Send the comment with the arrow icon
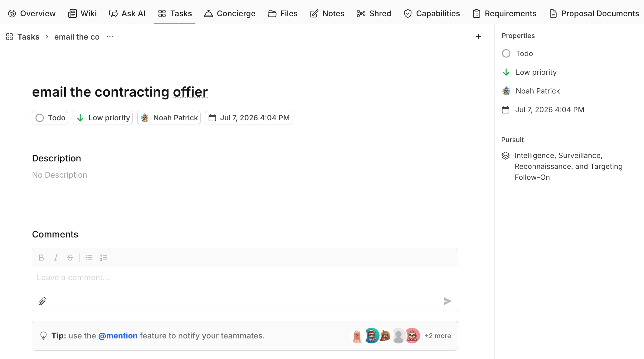This screenshot has height=359, width=644. pyautogui.click(x=447, y=301)
